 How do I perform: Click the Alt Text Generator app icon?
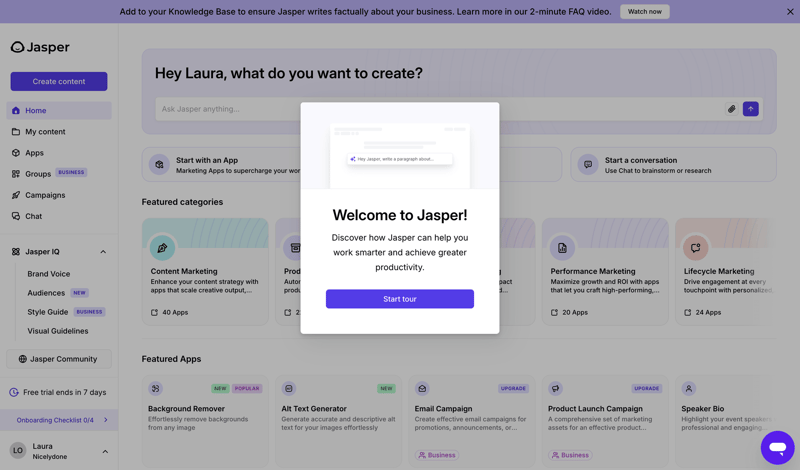tap(289, 388)
